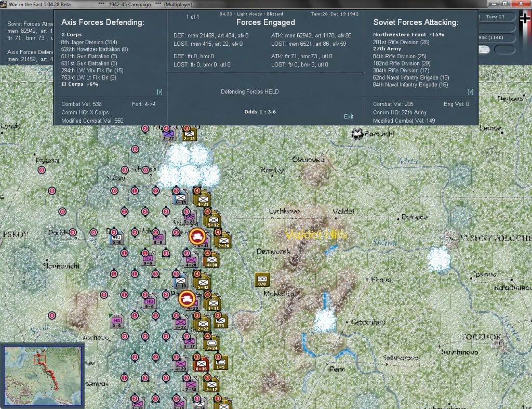
Task: Click the Demyansk town label on the map
Action: (x=273, y=252)
